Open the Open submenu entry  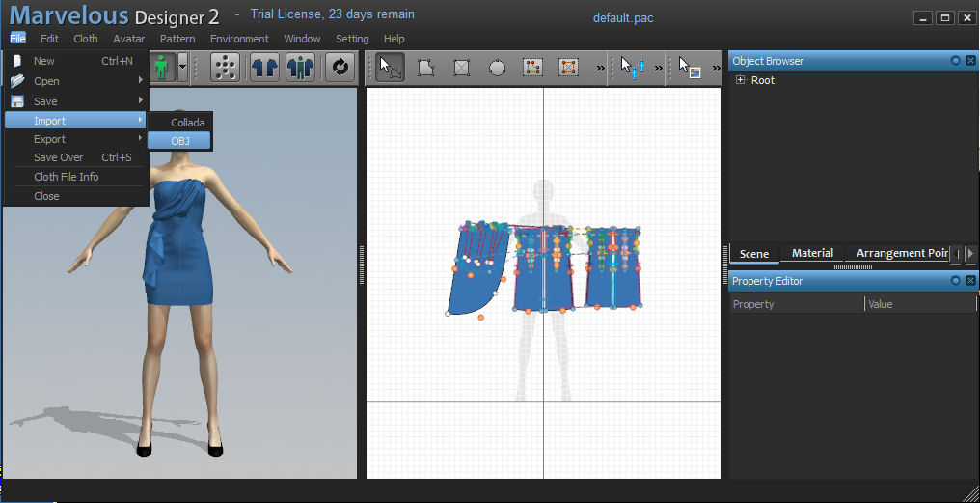75,81
